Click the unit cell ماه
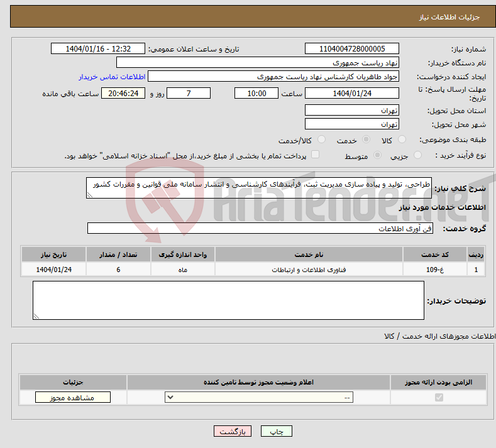Image resolution: width=496 pixels, height=448 pixels. (182, 270)
